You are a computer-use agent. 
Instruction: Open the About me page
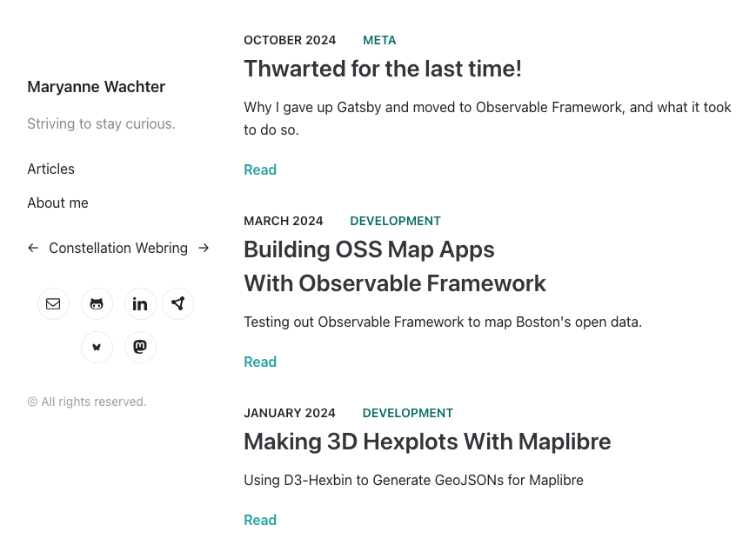pos(57,203)
